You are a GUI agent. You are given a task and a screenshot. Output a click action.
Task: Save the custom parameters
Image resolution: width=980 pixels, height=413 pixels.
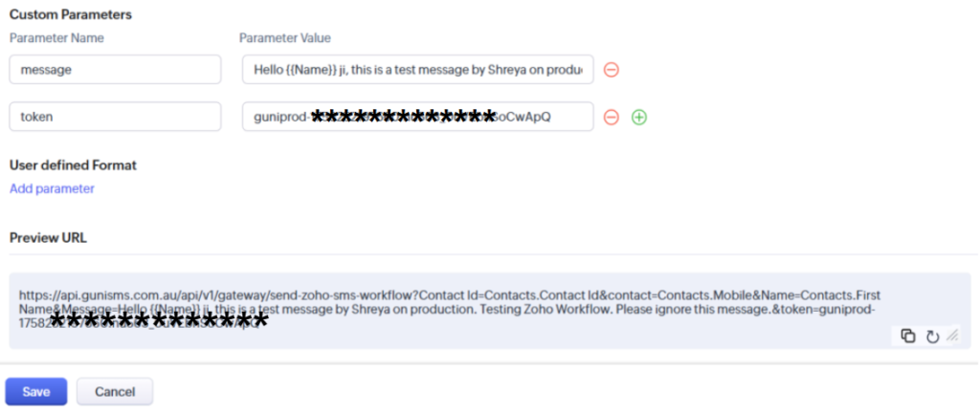click(36, 391)
